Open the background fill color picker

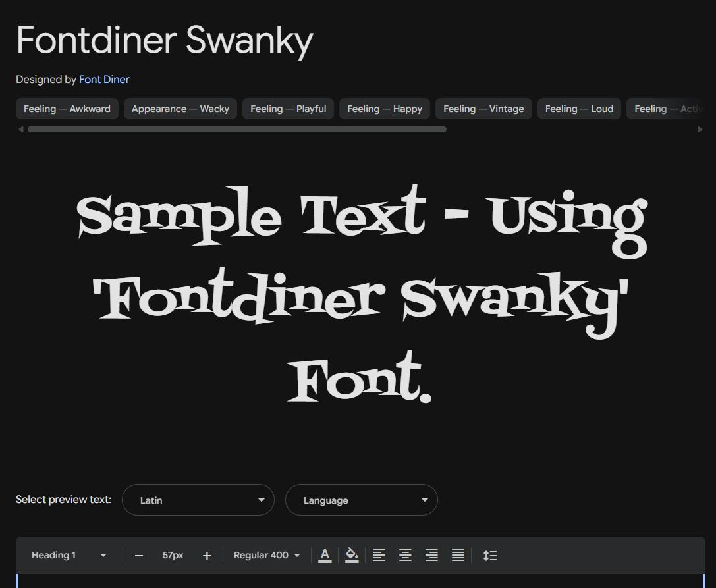click(352, 555)
